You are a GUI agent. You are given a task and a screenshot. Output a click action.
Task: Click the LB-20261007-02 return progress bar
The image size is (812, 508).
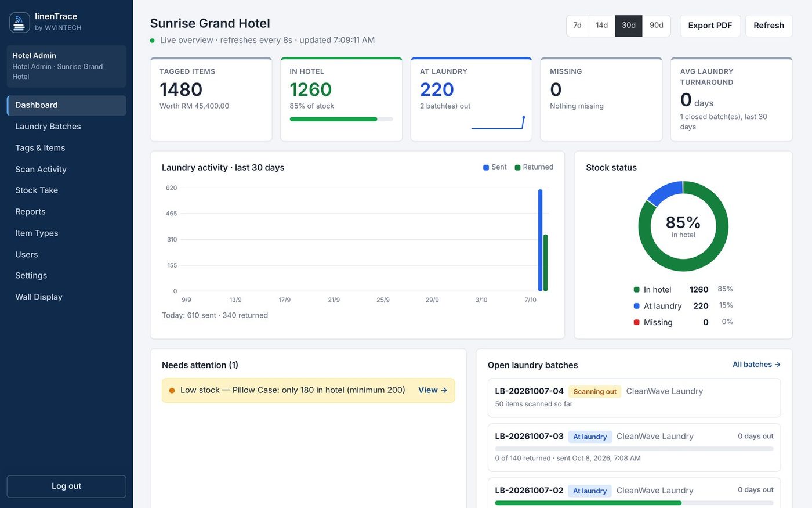pyautogui.click(x=634, y=503)
